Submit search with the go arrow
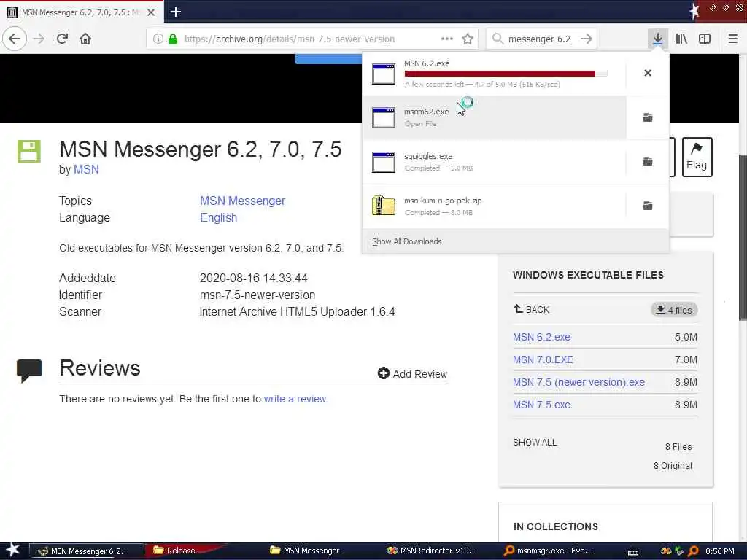 [587, 39]
